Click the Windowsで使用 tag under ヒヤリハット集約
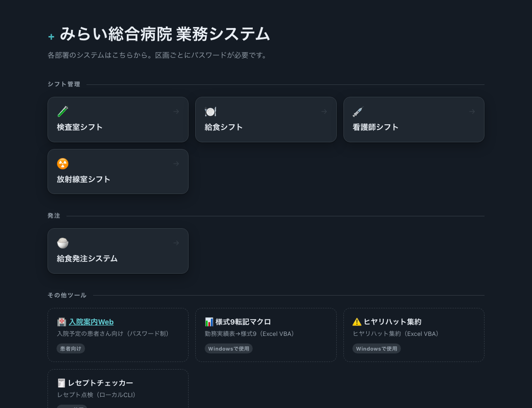The width and height of the screenshot is (532, 408). pos(377,348)
